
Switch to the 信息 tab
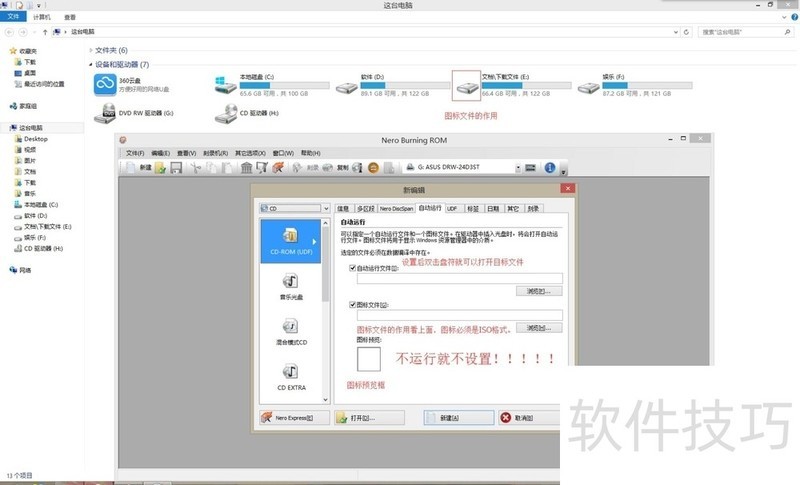coord(343,209)
